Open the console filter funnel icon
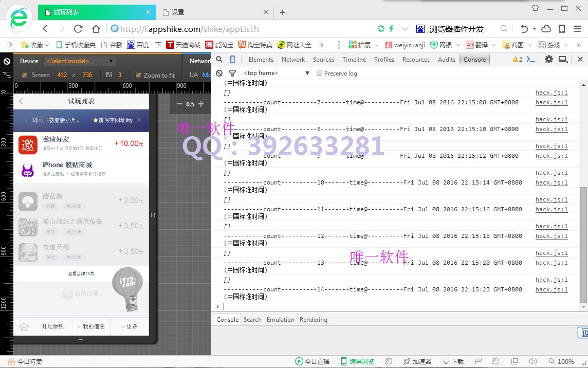Image resolution: width=588 pixels, height=368 pixels. tap(232, 73)
